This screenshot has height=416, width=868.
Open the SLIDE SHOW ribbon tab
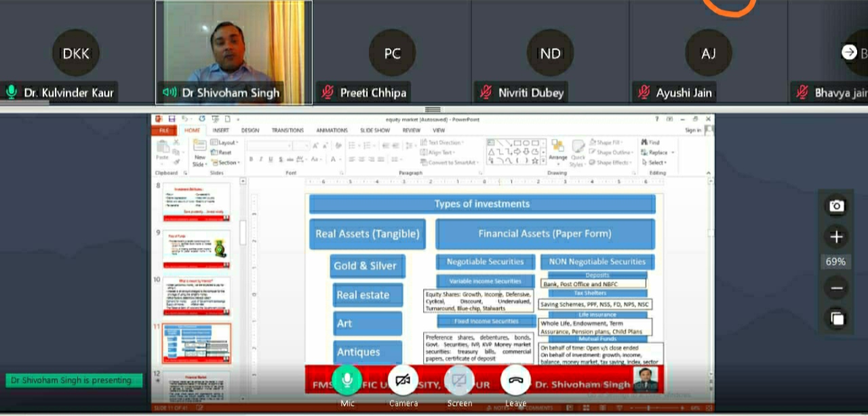374,130
